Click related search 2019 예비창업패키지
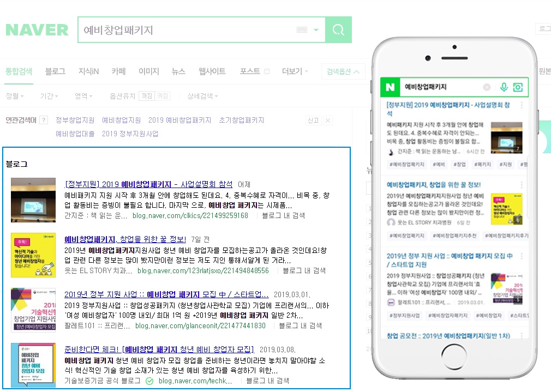This screenshot has height=392, width=551. [x=179, y=120]
